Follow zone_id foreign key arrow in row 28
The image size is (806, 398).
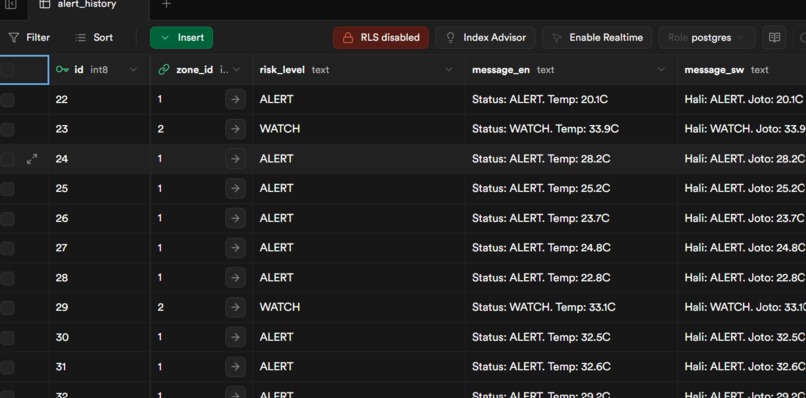pos(235,278)
